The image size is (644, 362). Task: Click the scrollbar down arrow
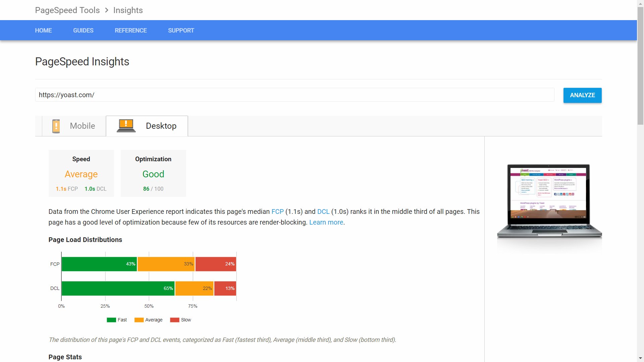tap(641, 358)
